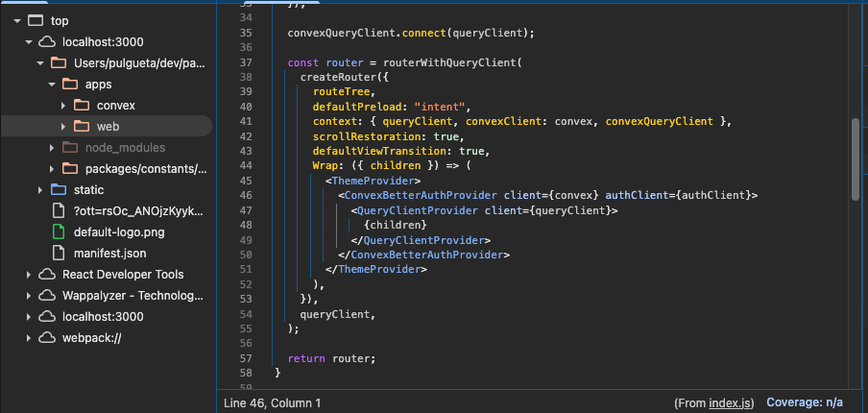The height and width of the screenshot is (413, 868).
Task: Expand the webpack:// node arrow
Action: tap(28, 338)
